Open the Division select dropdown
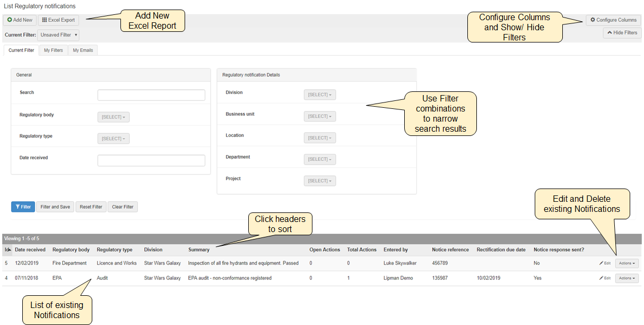The width and height of the screenshot is (644, 325). [x=319, y=95]
